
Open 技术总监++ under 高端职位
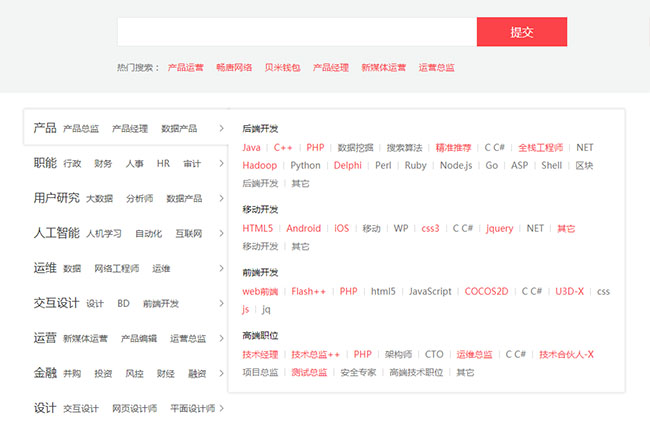point(316,355)
